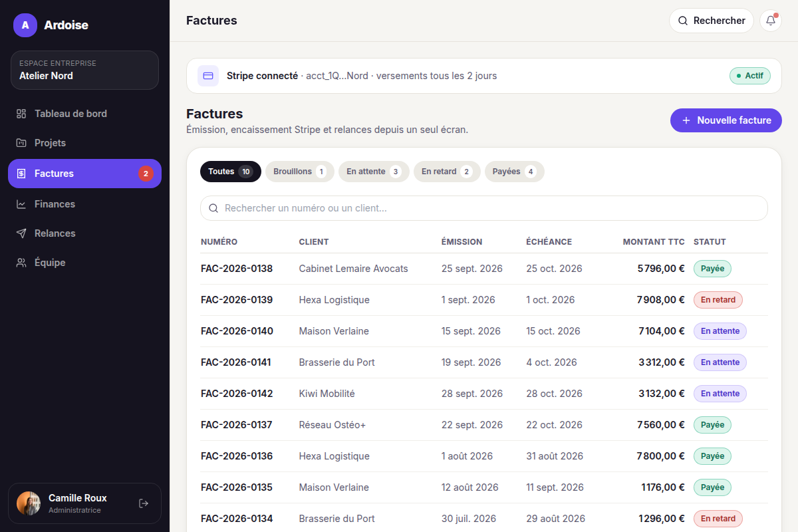Screen dimensions: 798x532
Task: Sort by the MONTANT TTC column header
Action: pyautogui.click(x=654, y=242)
